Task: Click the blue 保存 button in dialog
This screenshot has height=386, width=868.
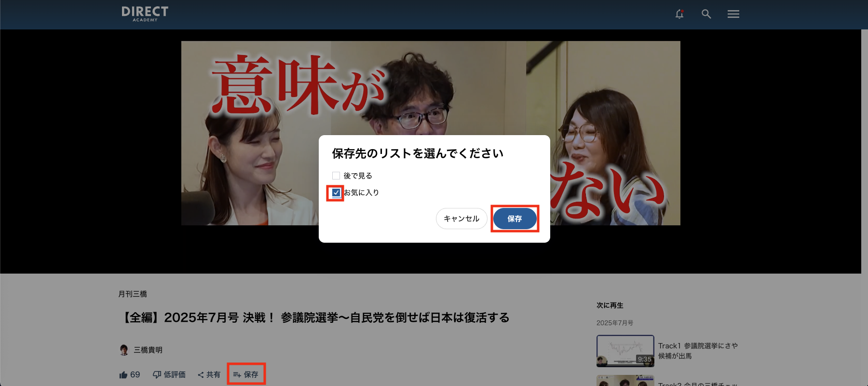Action: pyautogui.click(x=515, y=219)
